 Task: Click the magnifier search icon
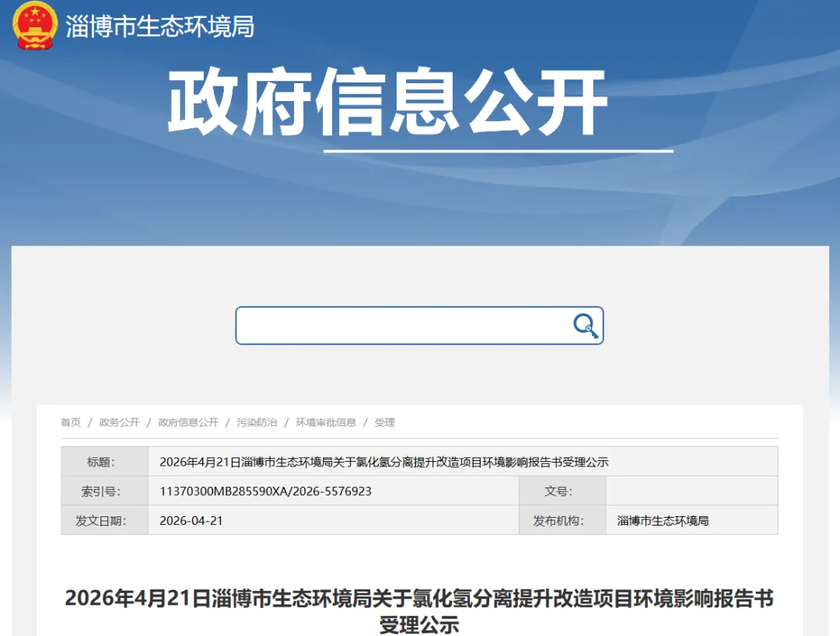tap(585, 326)
